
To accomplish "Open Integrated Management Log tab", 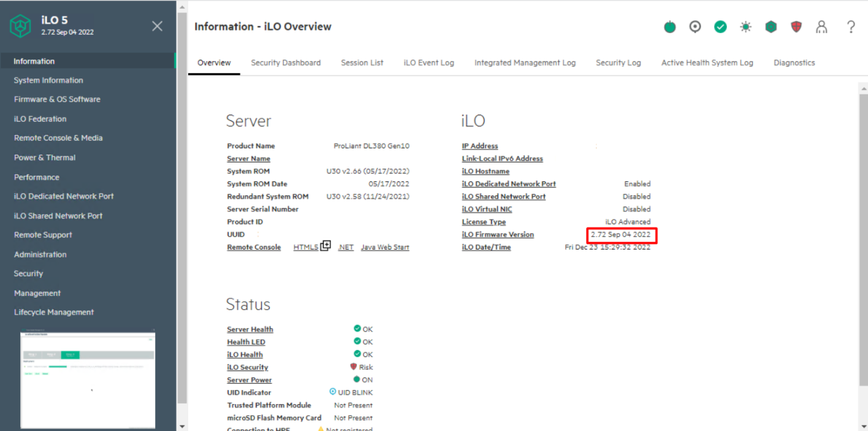I will coord(525,63).
